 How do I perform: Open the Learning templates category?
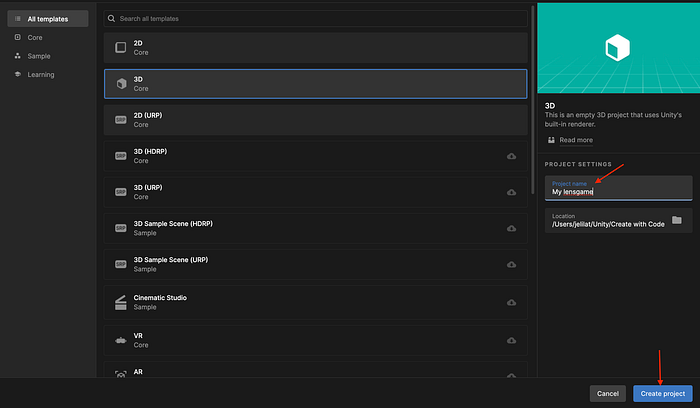tap(41, 75)
